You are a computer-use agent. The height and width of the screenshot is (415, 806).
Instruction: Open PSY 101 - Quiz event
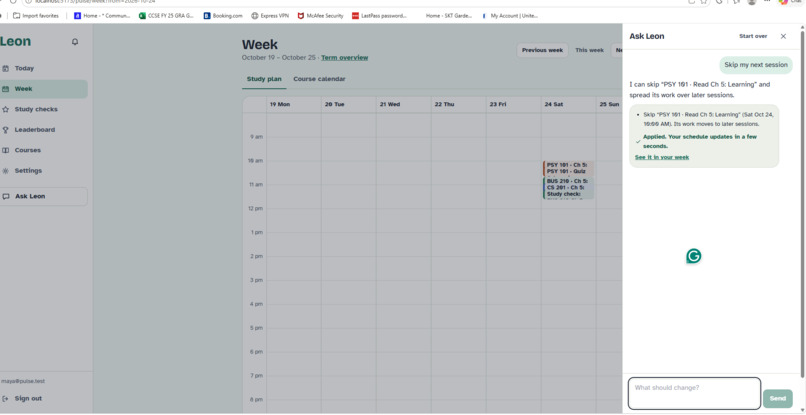[x=566, y=171]
